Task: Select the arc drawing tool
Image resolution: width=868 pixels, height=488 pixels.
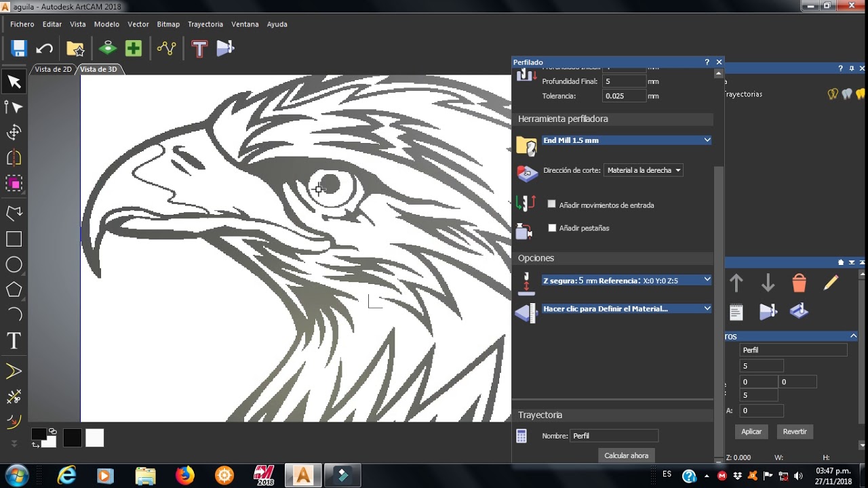Action: (x=14, y=314)
